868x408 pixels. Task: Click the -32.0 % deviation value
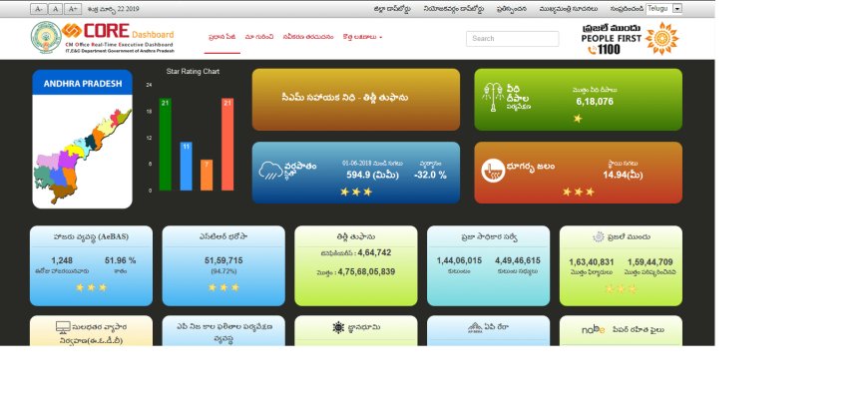tap(430, 175)
